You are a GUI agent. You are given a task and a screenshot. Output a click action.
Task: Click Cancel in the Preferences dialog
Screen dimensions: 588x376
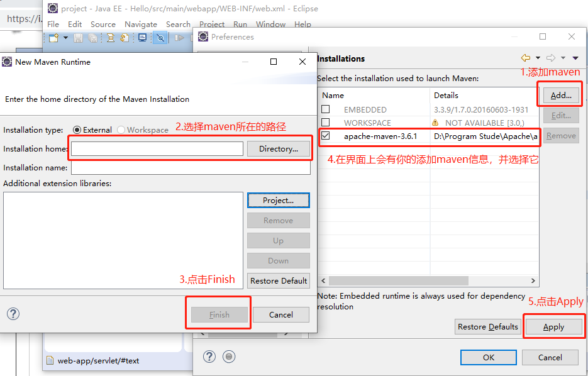550,357
